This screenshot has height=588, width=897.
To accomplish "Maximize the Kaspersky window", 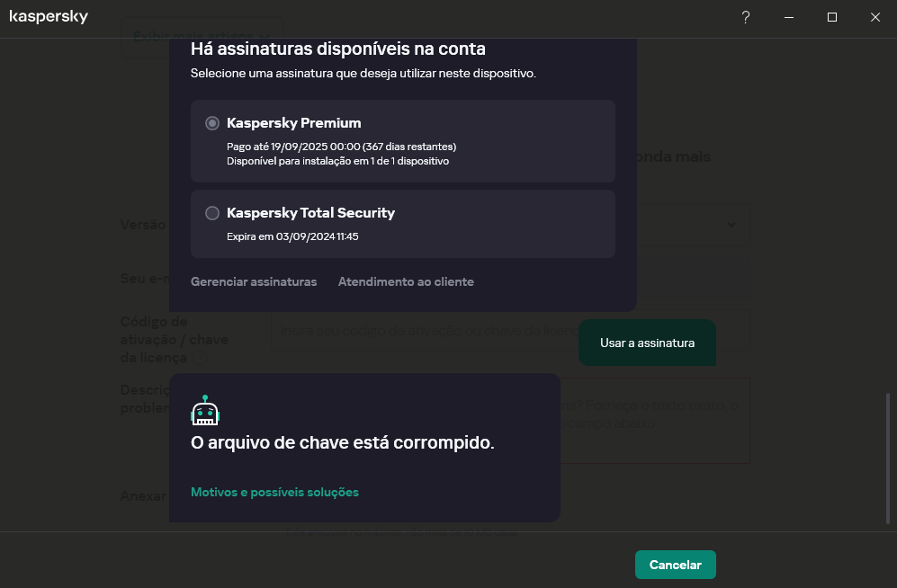I will (832, 17).
